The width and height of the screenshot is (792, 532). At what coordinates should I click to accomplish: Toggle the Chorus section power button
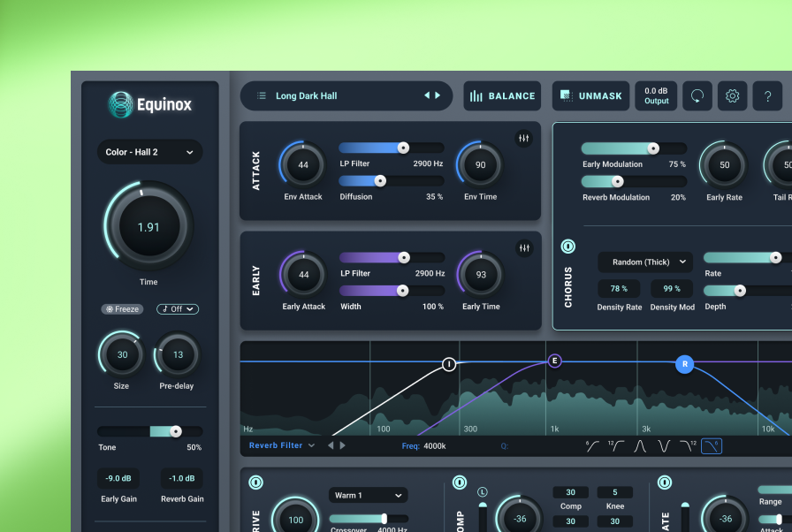point(568,246)
